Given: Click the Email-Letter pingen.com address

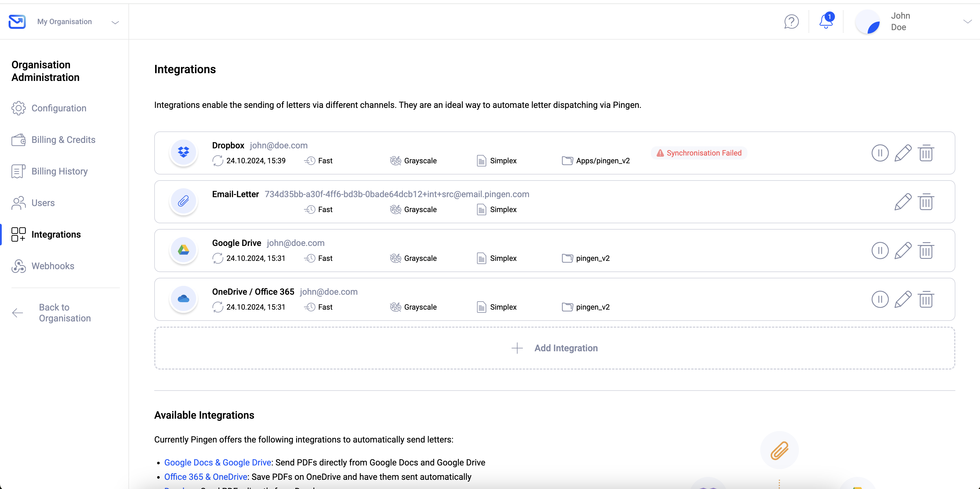Looking at the screenshot, I should pyautogui.click(x=397, y=194).
